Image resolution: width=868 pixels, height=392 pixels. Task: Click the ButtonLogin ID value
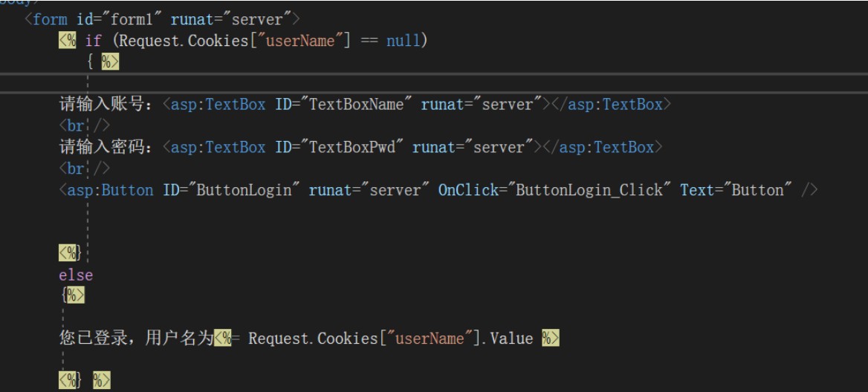(x=244, y=190)
